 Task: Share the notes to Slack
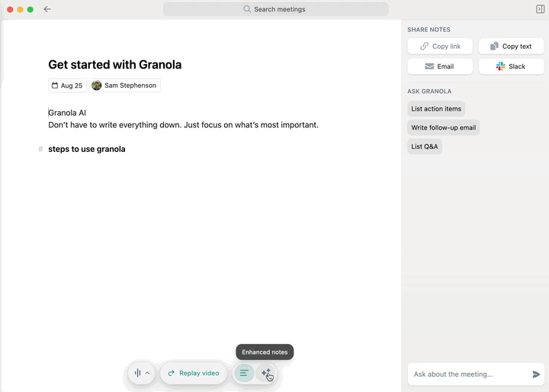[511, 66]
